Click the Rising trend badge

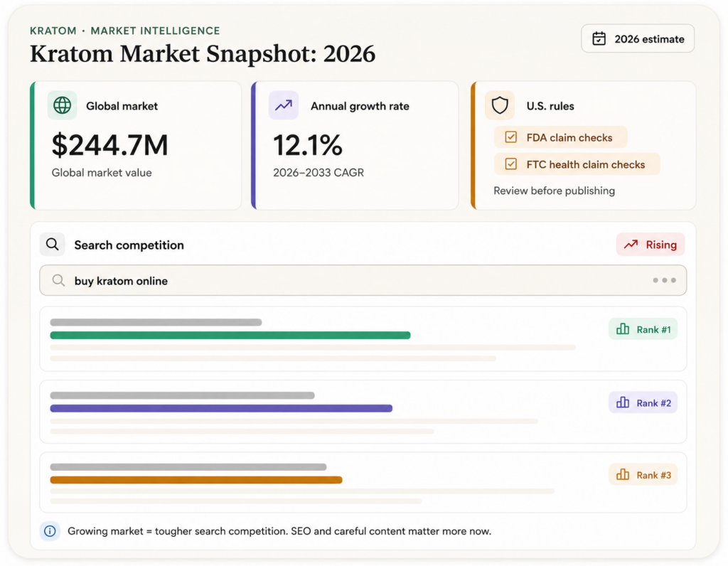(x=651, y=244)
